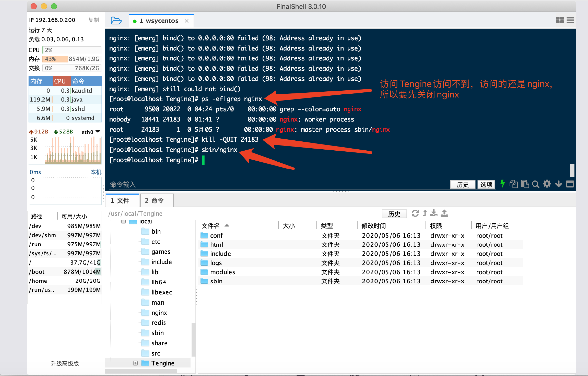Open the connection manager folder icon
The image size is (588, 376).
pyautogui.click(x=116, y=21)
